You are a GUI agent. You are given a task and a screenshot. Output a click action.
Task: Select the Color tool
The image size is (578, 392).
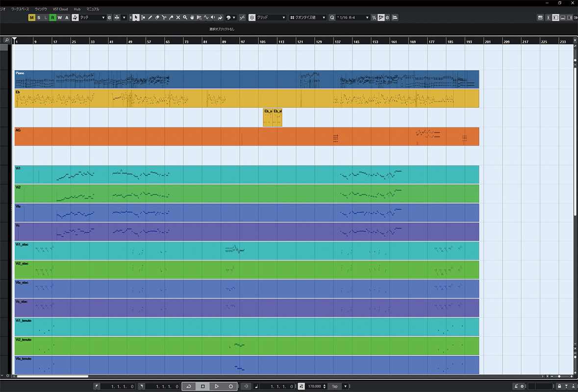[220, 18]
